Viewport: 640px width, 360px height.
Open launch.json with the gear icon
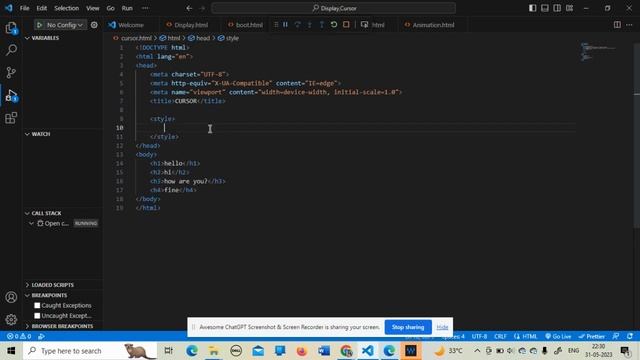(x=94, y=25)
